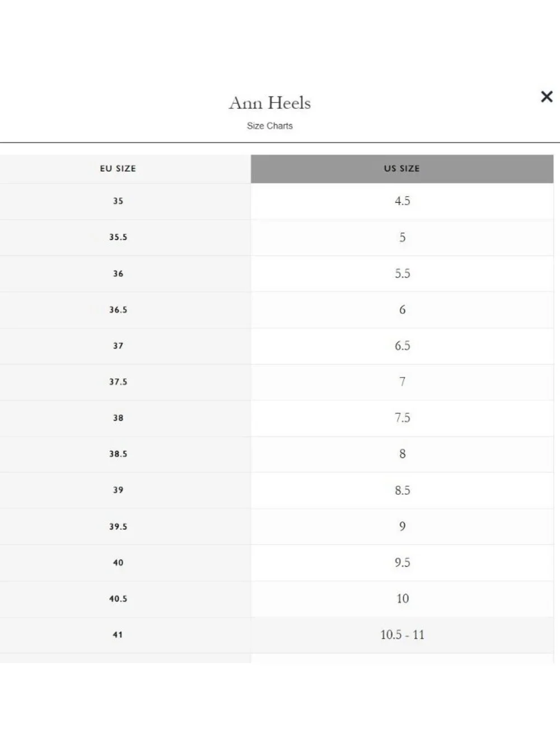Select the EU size 35 row
The image size is (560, 747).
pyautogui.click(x=277, y=201)
